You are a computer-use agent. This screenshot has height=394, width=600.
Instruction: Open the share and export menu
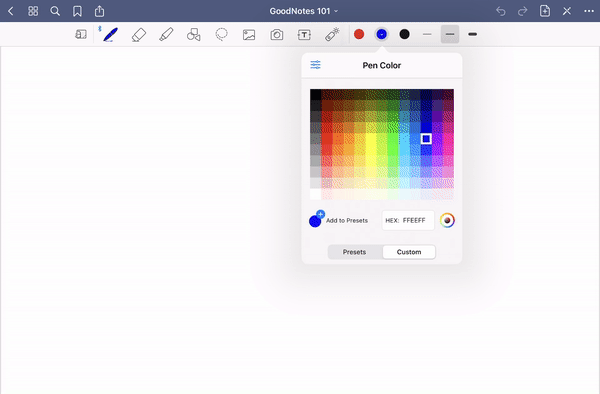coord(99,11)
